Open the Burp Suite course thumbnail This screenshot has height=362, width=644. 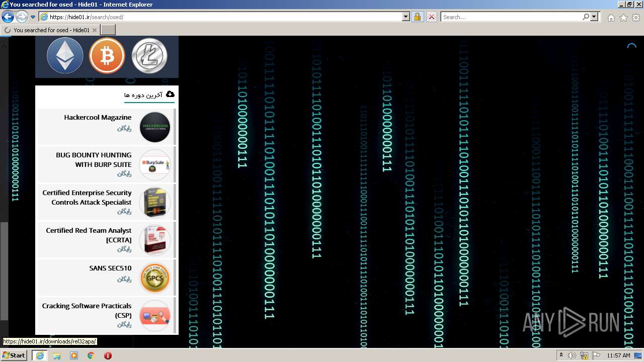point(155,165)
